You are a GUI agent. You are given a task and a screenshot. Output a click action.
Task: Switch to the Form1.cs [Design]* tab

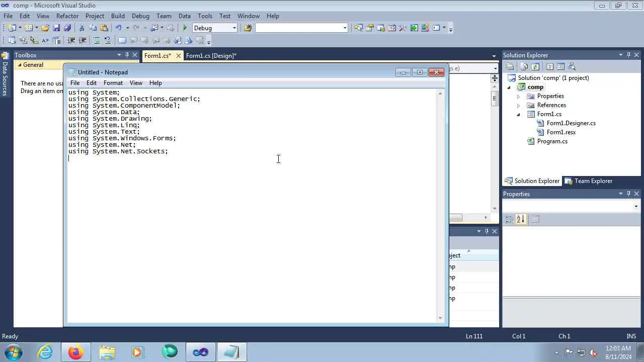pos(211,56)
